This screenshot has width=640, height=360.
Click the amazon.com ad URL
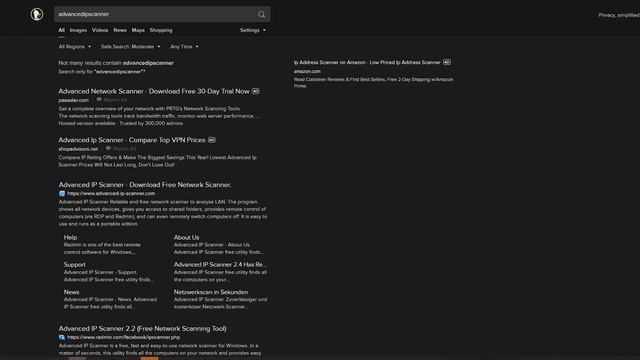click(x=307, y=71)
